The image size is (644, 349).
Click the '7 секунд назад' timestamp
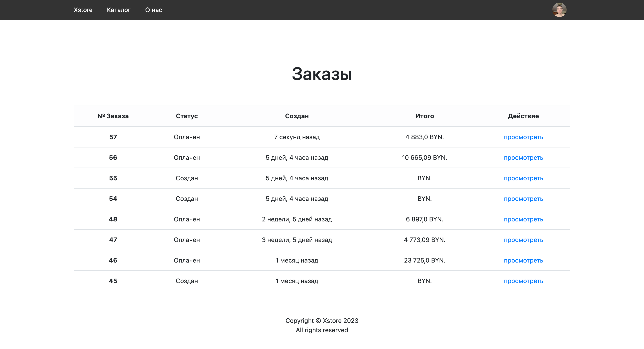[x=297, y=137]
